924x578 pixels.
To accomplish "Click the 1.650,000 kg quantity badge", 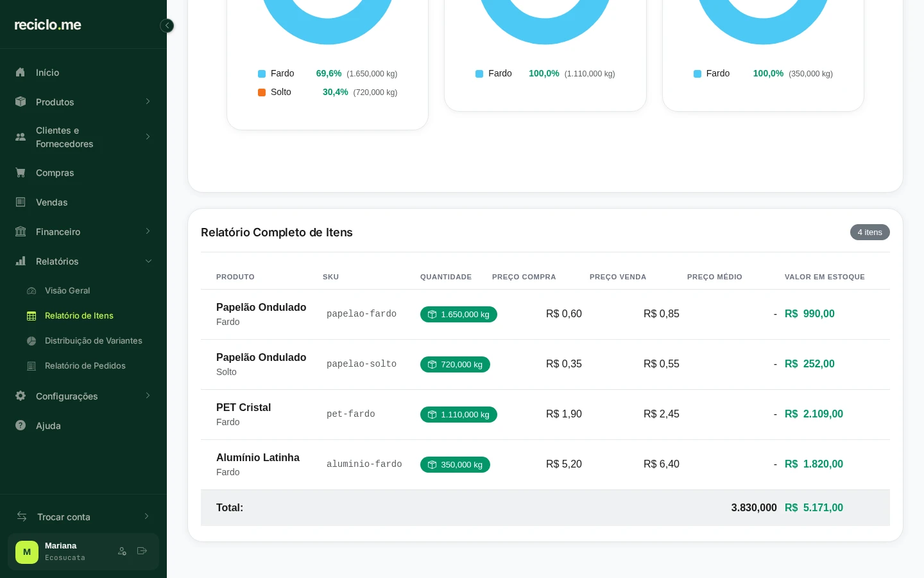I will [x=459, y=315].
